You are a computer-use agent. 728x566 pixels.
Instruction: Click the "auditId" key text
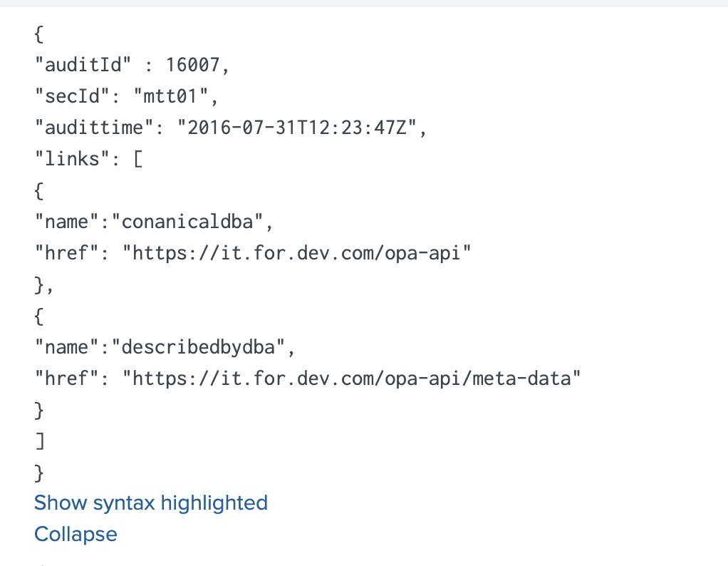(x=84, y=65)
